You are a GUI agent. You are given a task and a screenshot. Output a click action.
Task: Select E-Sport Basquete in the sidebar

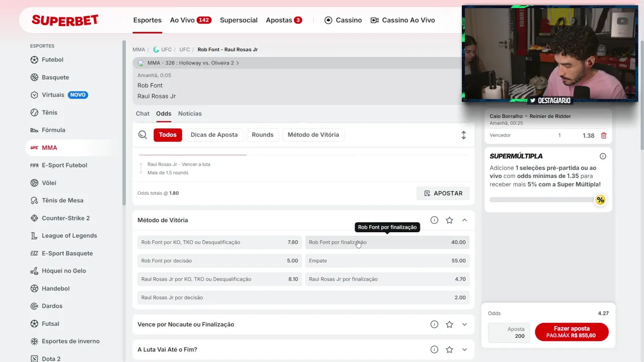pos(67,253)
